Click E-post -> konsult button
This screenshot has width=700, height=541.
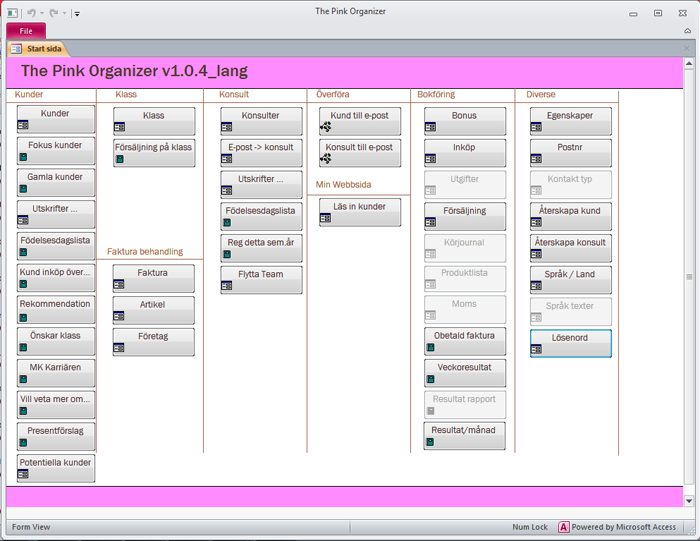coord(261,153)
